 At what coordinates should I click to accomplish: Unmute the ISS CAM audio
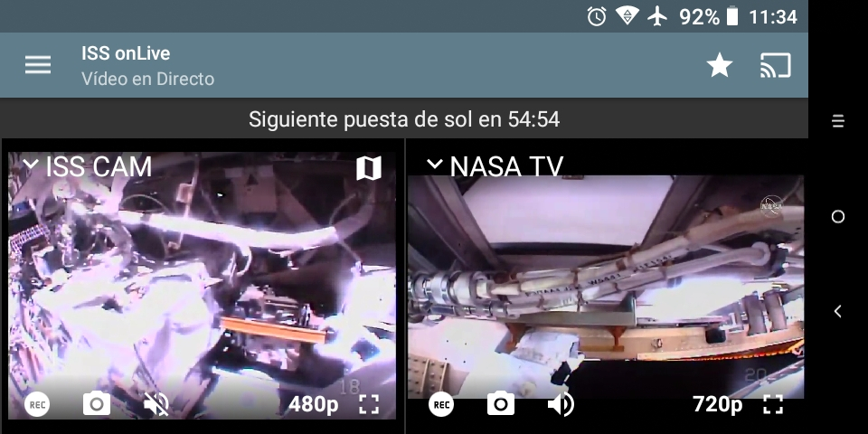pyautogui.click(x=156, y=405)
